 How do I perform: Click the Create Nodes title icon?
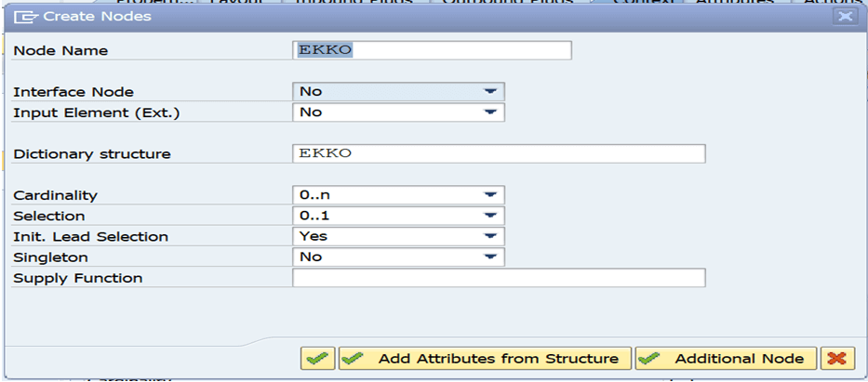pyautogui.click(x=26, y=17)
